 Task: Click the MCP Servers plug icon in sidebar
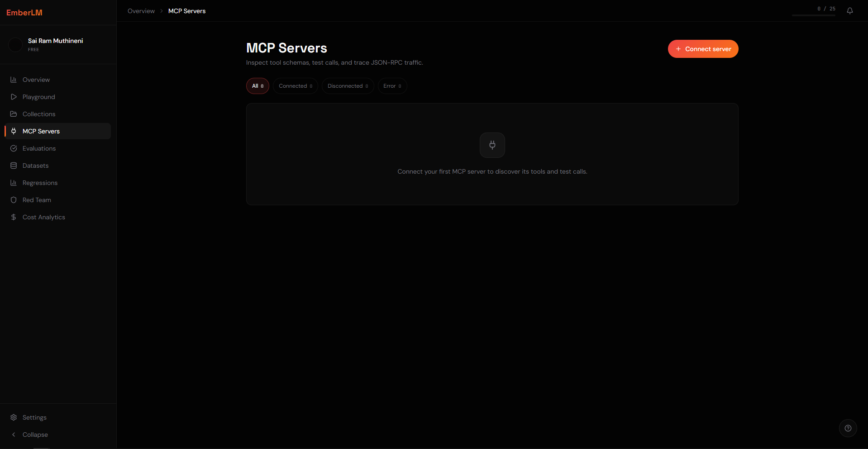tap(14, 131)
